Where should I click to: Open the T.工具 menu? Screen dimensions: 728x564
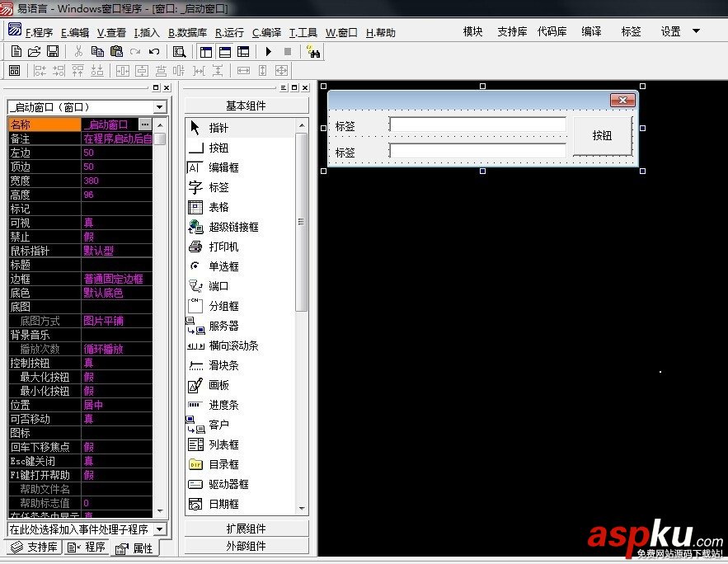[x=303, y=32]
